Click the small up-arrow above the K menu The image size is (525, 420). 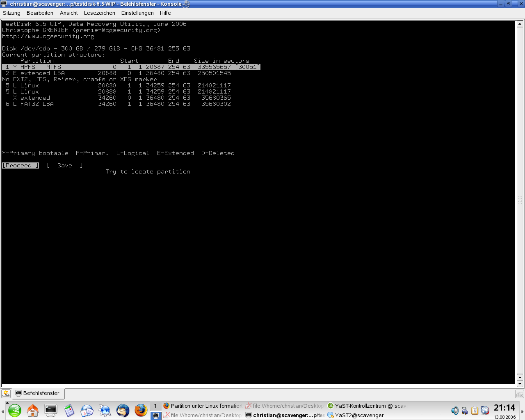pyautogui.click(x=7, y=403)
